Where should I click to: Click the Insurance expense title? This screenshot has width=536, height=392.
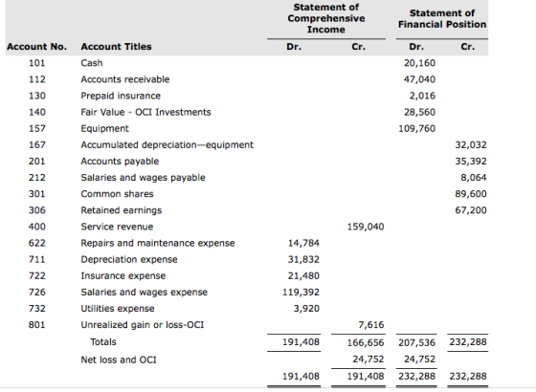click(123, 276)
